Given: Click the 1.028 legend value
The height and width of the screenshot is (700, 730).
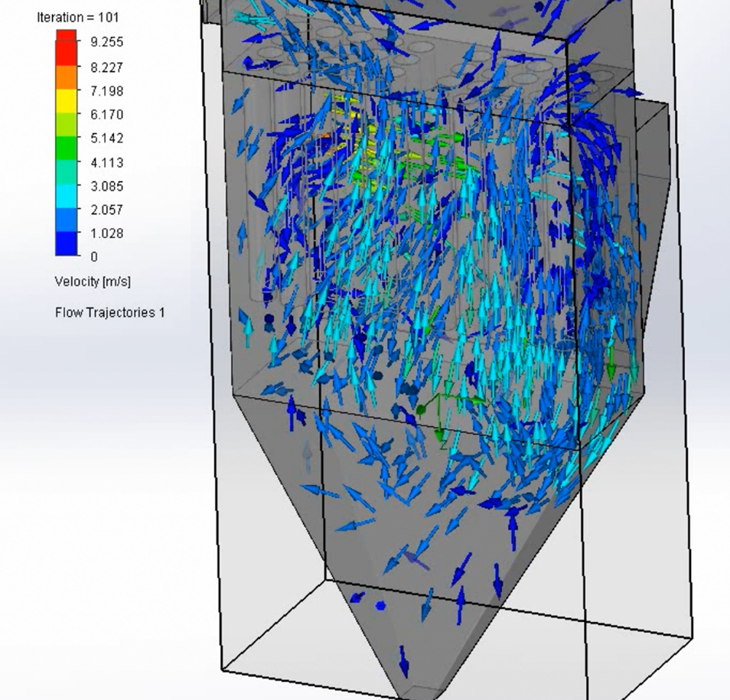Looking at the screenshot, I should tap(106, 233).
